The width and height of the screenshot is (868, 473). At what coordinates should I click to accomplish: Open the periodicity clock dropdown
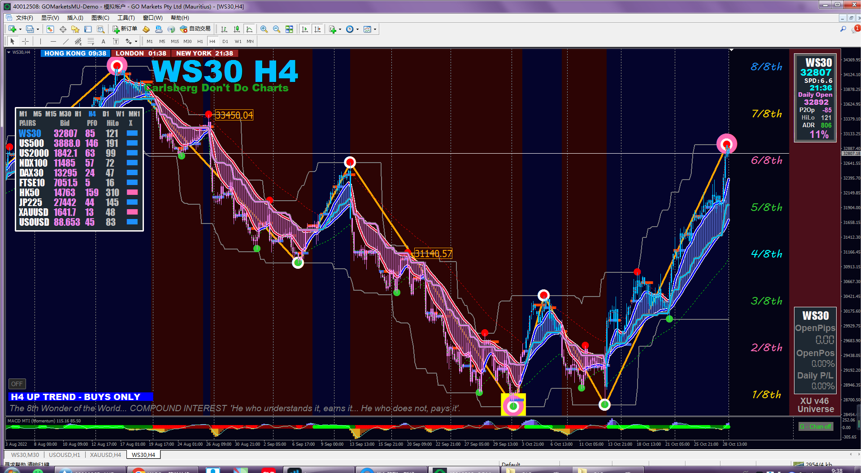357,29
